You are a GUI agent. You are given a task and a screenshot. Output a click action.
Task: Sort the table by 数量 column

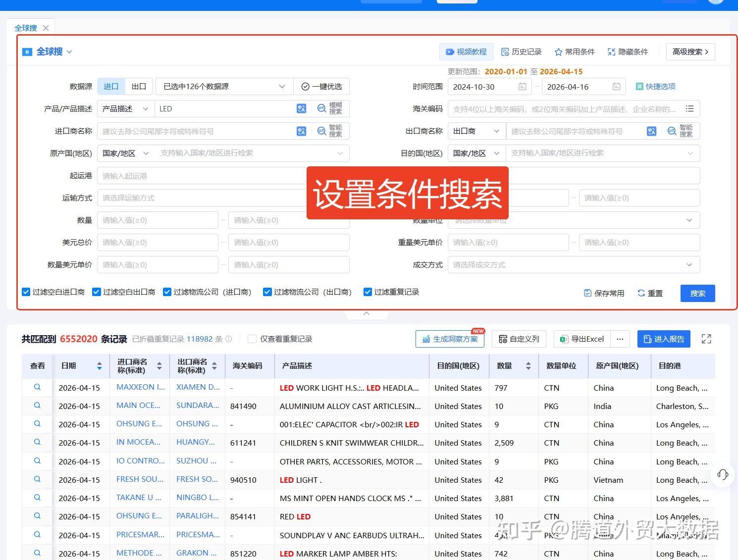(x=528, y=366)
